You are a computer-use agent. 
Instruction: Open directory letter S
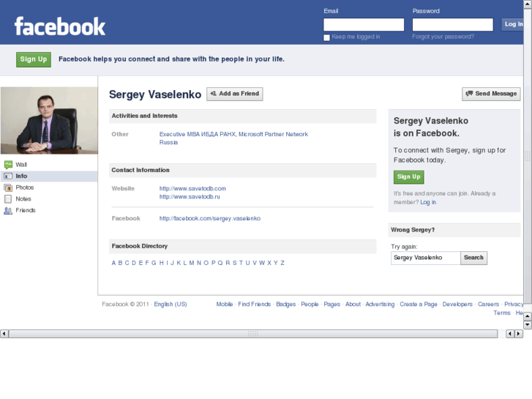tap(235, 263)
